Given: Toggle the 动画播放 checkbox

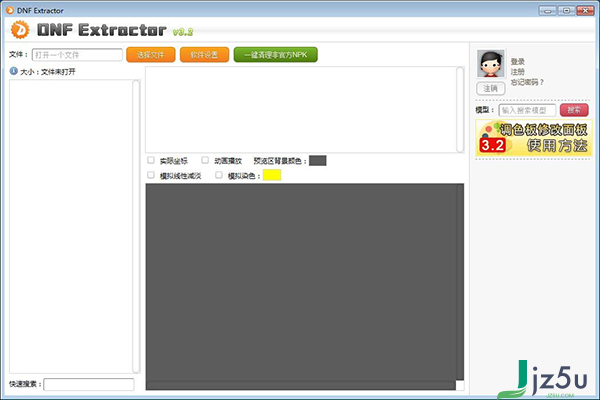Looking at the screenshot, I should [205, 160].
